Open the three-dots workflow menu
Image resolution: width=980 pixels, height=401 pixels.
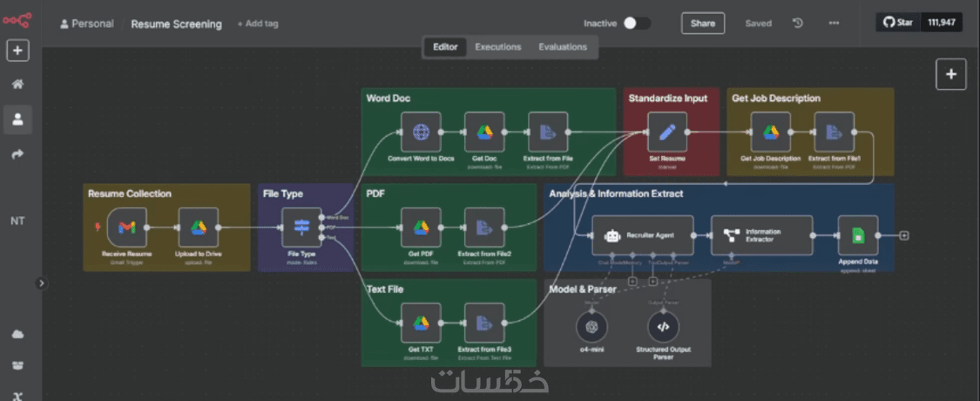pos(834,24)
